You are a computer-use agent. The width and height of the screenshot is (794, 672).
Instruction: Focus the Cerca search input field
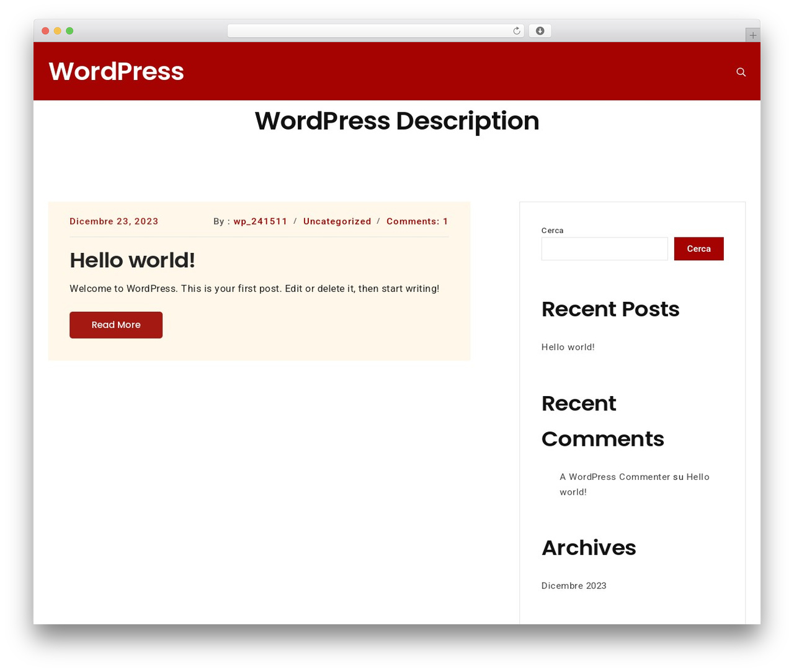point(605,249)
